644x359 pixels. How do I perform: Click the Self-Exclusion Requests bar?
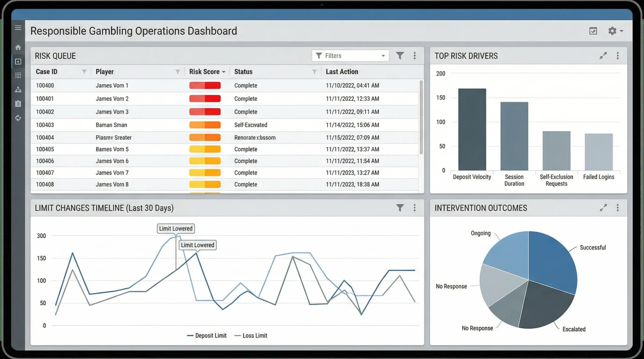556,151
